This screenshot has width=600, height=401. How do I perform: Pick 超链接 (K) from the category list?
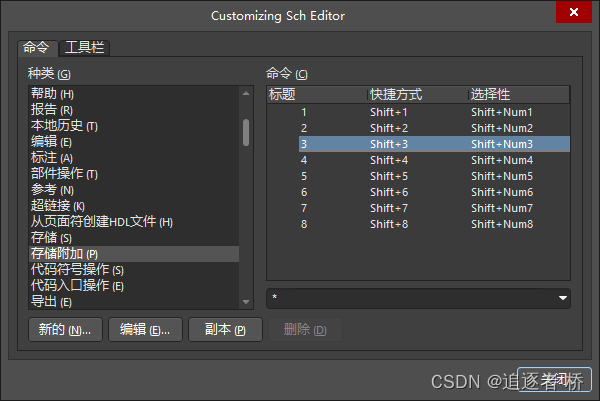coord(58,206)
